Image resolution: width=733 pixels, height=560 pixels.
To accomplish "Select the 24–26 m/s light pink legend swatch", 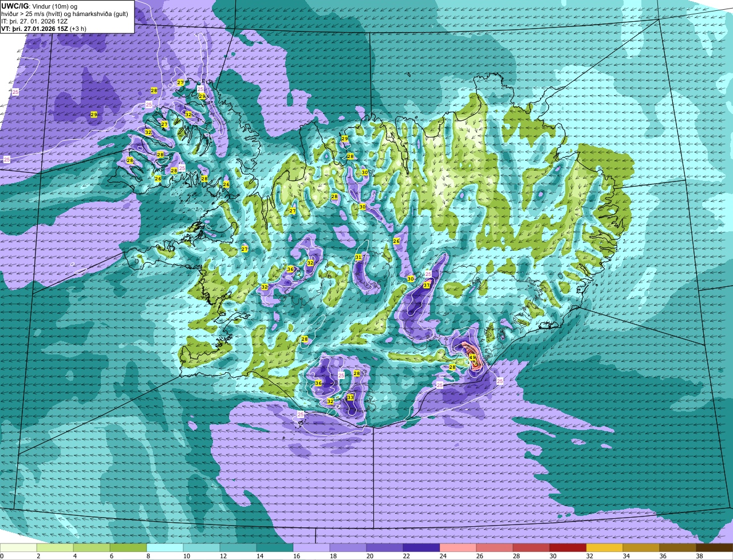I will [x=458, y=548].
